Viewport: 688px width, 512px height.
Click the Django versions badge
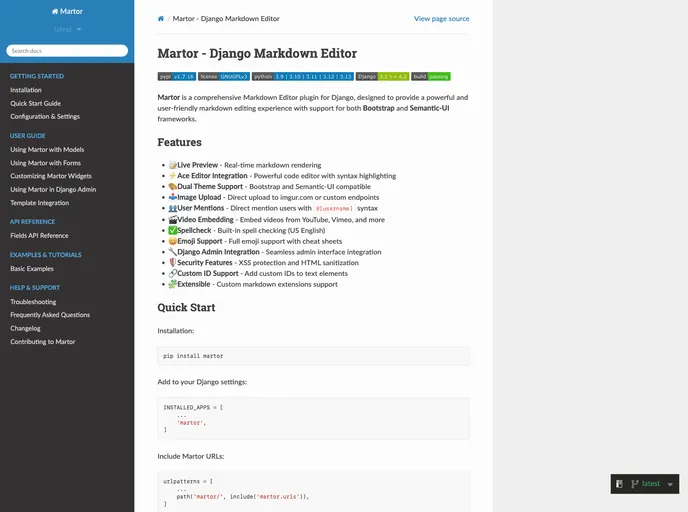coord(382,76)
